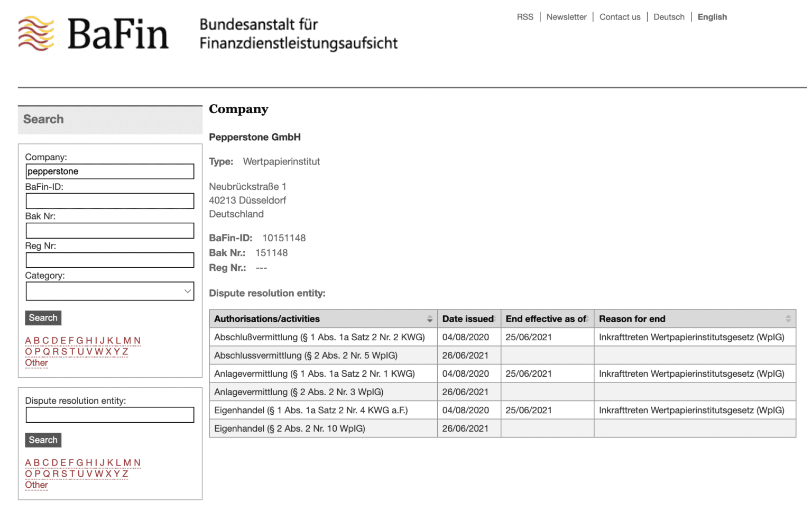Click the BaFin logo

click(x=93, y=32)
